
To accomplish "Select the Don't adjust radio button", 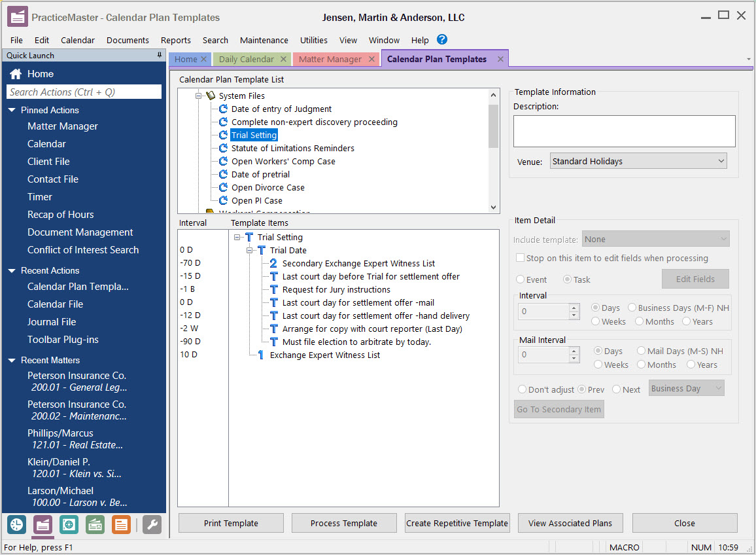I will click(x=522, y=389).
